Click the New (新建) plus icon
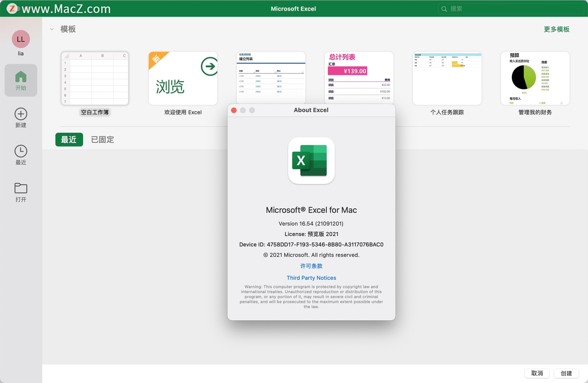This screenshot has width=588, height=383. click(21, 114)
